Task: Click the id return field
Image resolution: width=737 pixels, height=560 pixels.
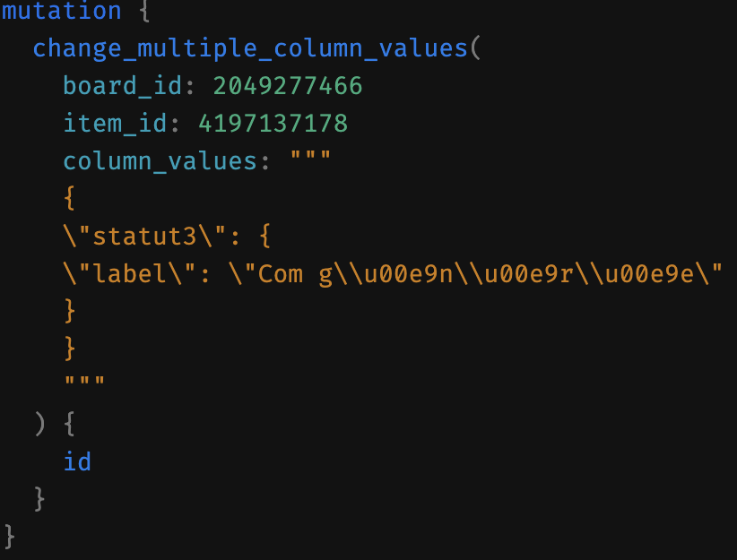Action: click(x=77, y=461)
